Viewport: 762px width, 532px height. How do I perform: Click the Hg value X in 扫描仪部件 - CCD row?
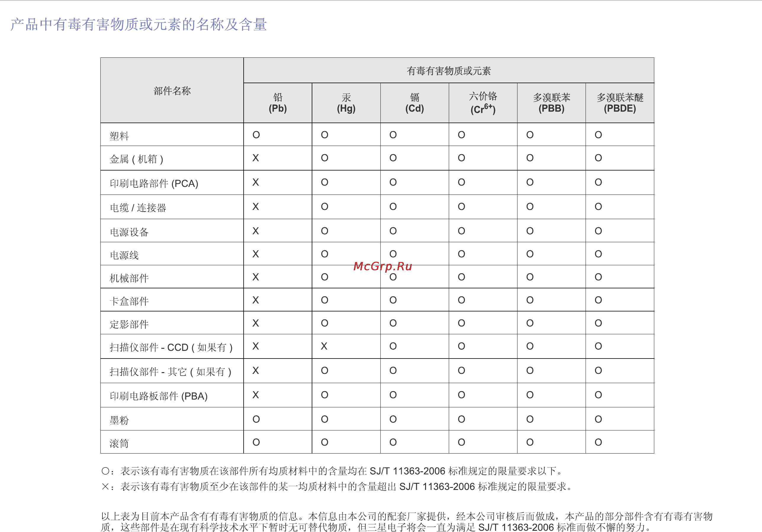tap(324, 346)
